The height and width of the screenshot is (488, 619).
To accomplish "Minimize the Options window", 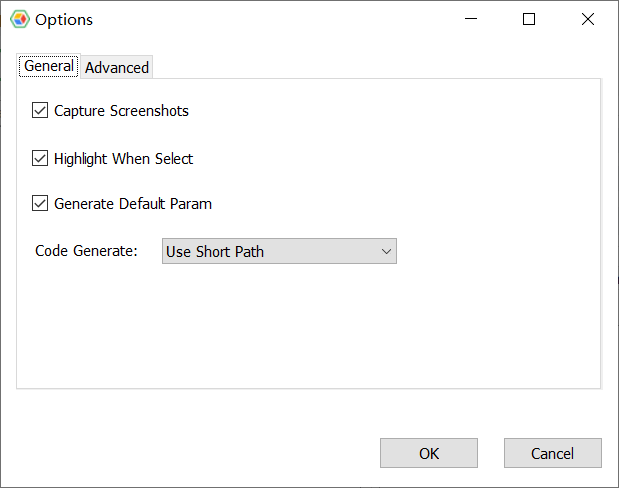I will tap(471, 19).
